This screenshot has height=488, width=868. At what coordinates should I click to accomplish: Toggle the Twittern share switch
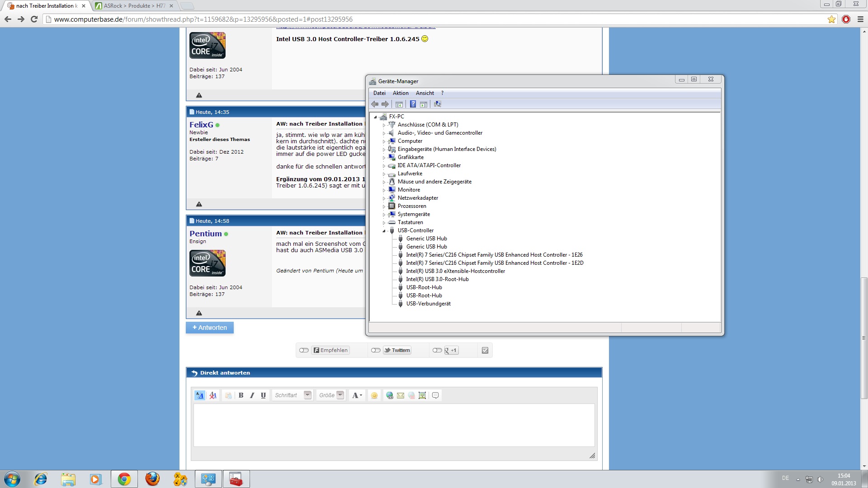376,350
